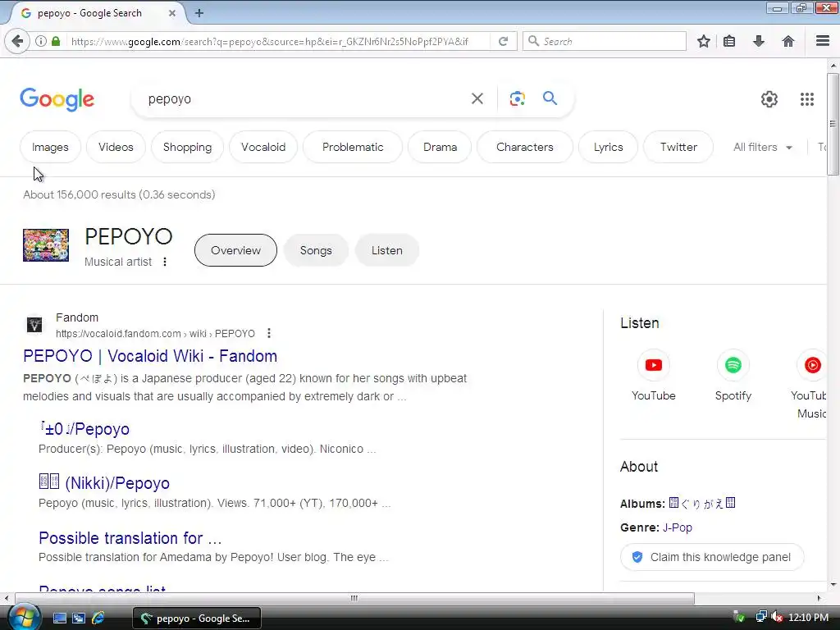Open options dots beside Musical artist
840x630 pixels.
[x=165, y=262]
